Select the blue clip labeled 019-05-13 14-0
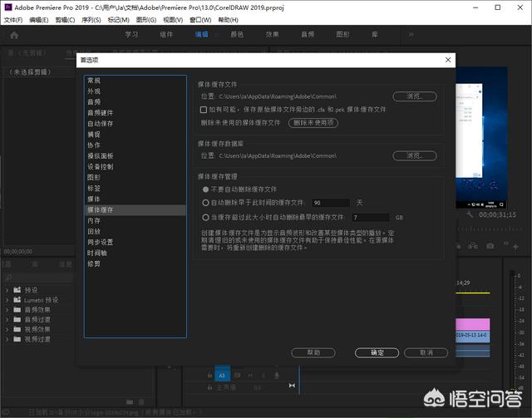Screen dimensions: 532x418 tap(473, 336)
